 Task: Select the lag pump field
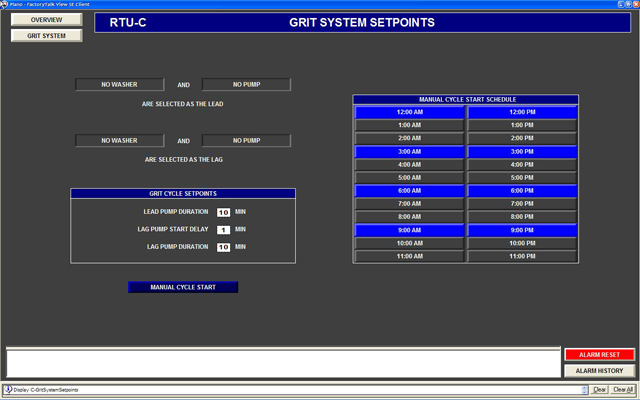coord(246,141)
